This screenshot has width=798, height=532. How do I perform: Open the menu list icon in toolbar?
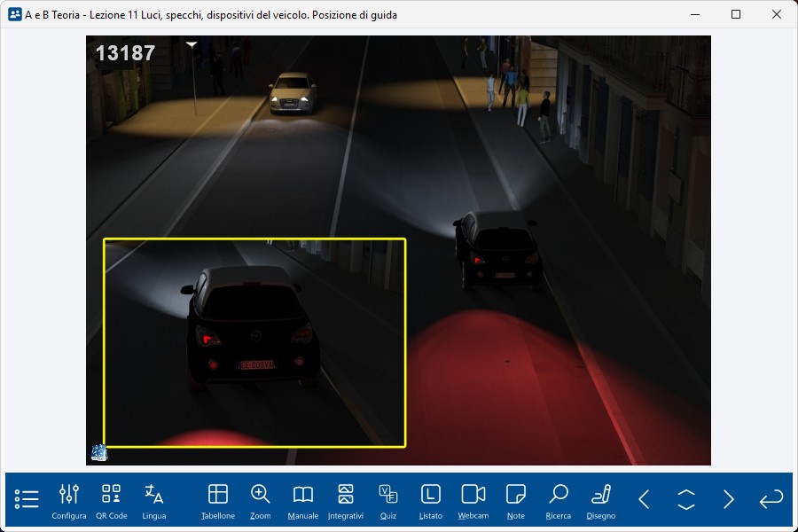pyautogui.click(x=27, y=499)
